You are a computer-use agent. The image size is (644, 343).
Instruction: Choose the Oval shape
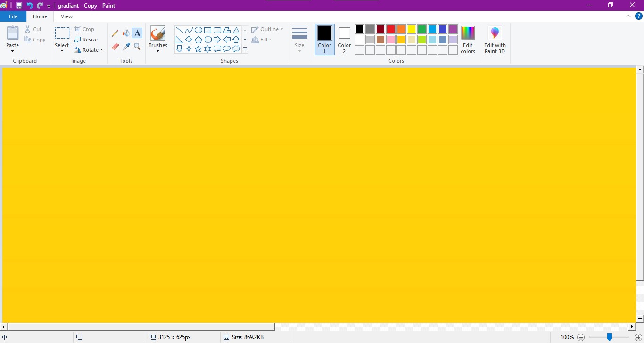[198, 30]
